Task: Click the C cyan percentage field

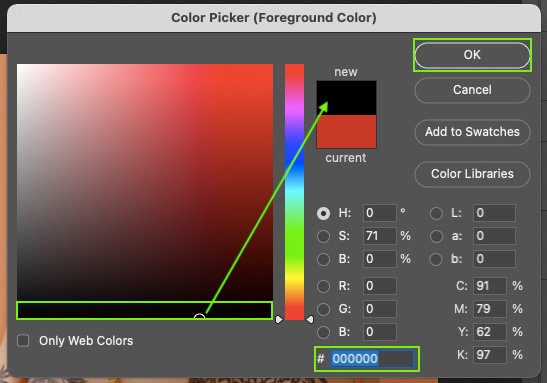Action: tap(490, 286)
